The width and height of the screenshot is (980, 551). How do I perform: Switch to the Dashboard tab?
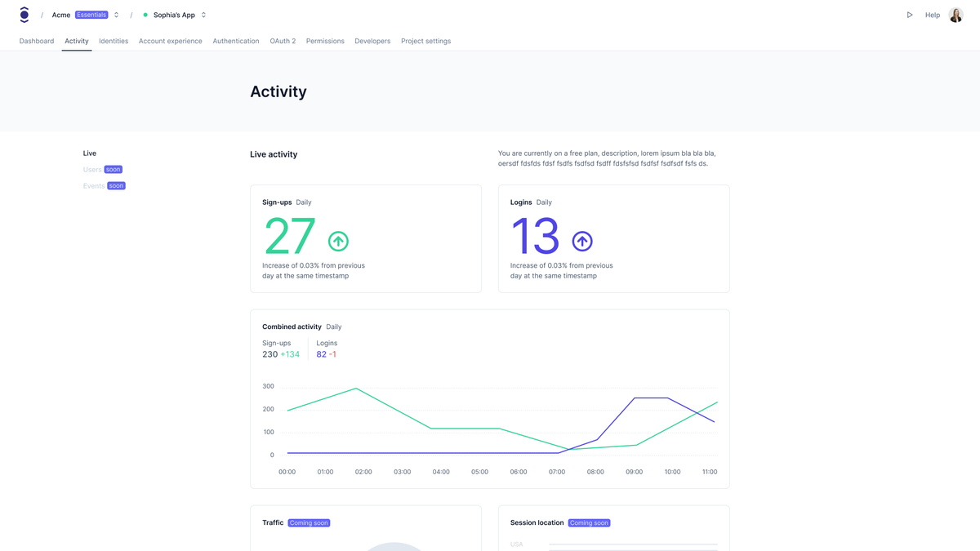pos(37,41)
